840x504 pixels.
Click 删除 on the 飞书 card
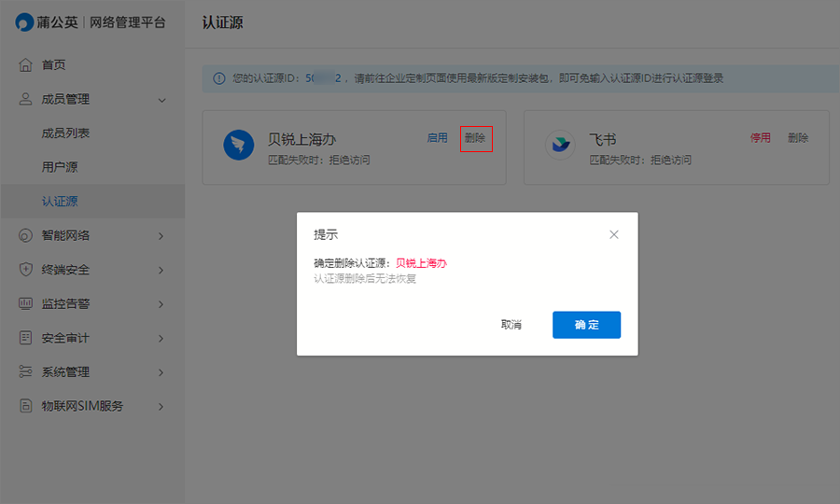(x=798, y=138)
